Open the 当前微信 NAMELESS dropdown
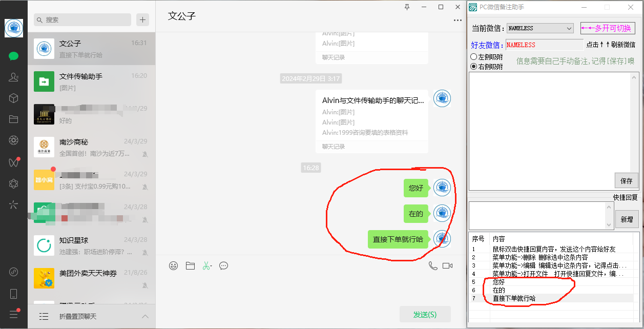Image resolution: width=644 pixels, height=329 pixels. coord(540,28)
